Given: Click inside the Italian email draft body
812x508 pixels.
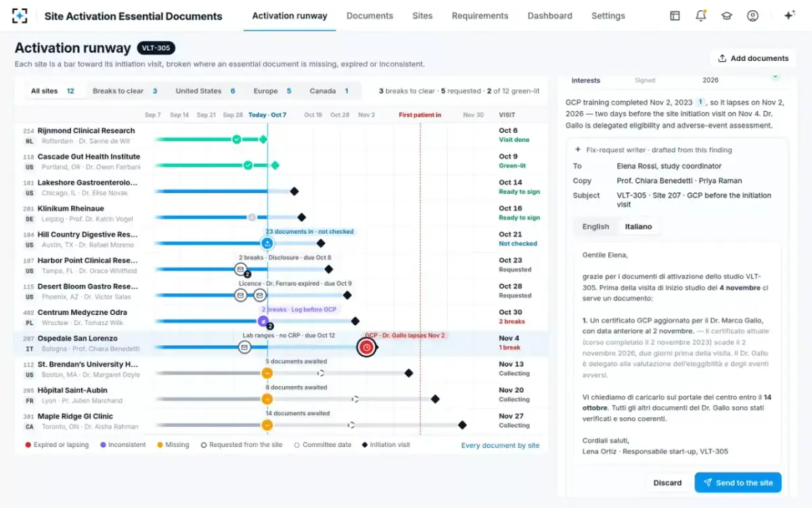Looking at the screenshot, I should pos(677,352).
